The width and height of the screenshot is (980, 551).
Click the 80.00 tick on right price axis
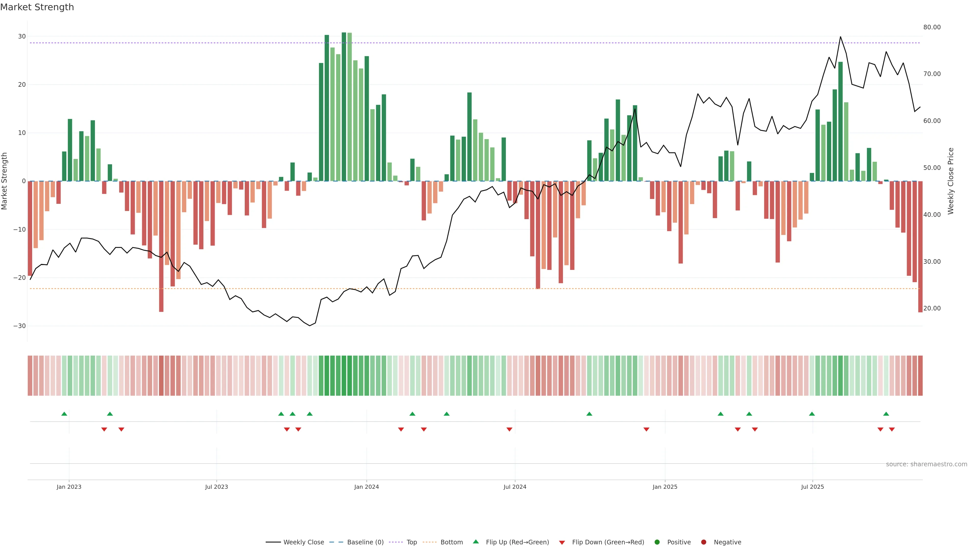pos(932,27)
